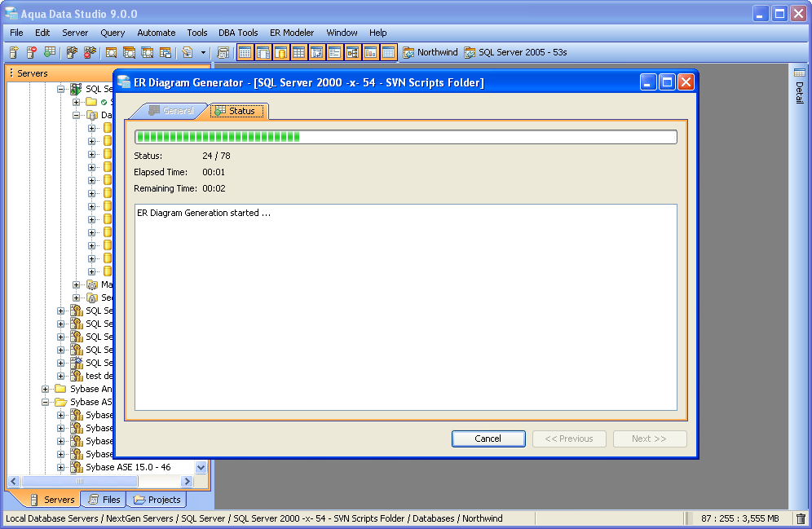This screenshot has height=529, width=812.
Task: Toggle the orange plain grid view icon
Action: click(x=299, y=52)
